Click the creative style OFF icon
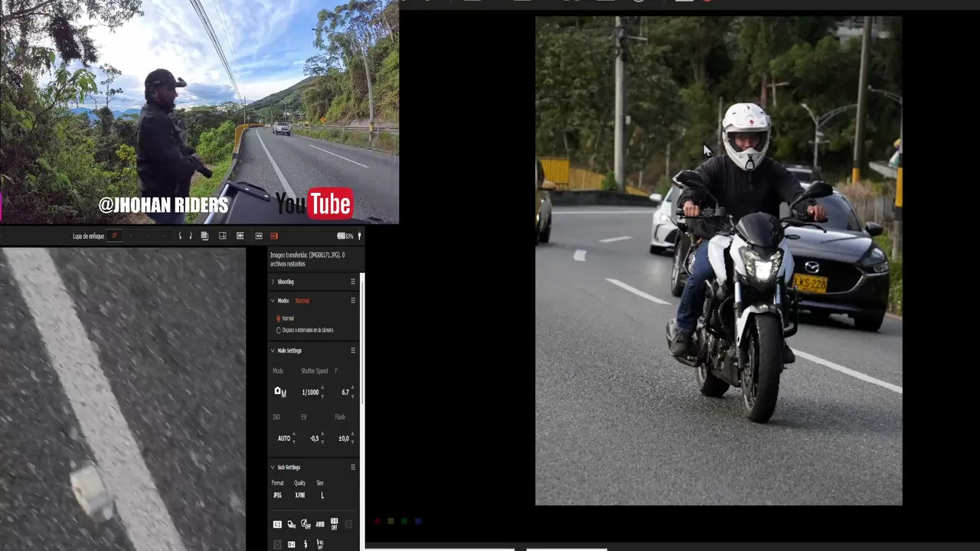980x551 pixels. coord(305,524)
